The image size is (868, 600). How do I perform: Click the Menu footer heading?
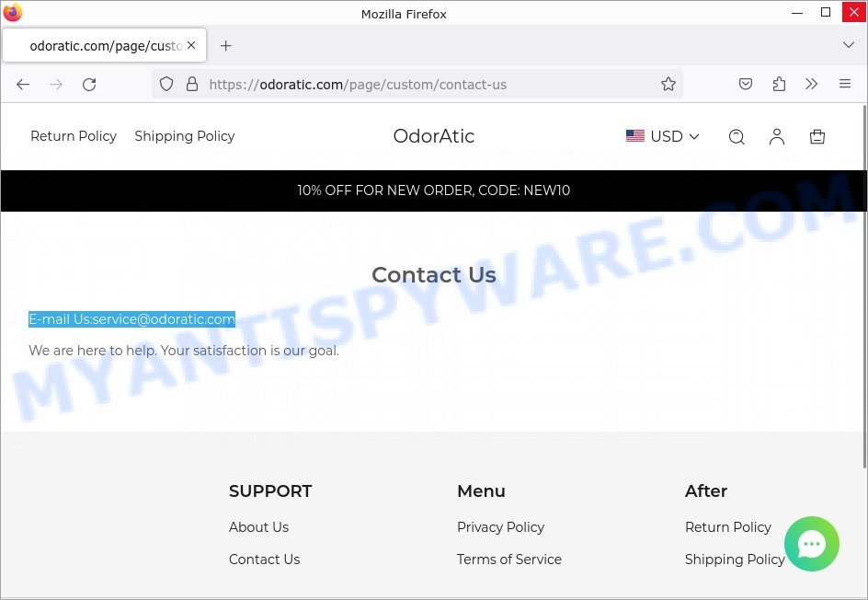point(481,490)
